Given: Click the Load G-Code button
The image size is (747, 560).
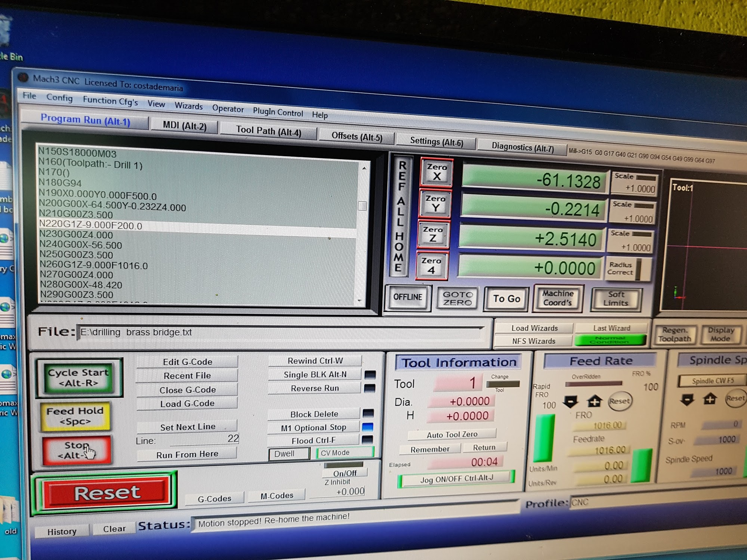Looking at the screenshot, I should (187, 403).
